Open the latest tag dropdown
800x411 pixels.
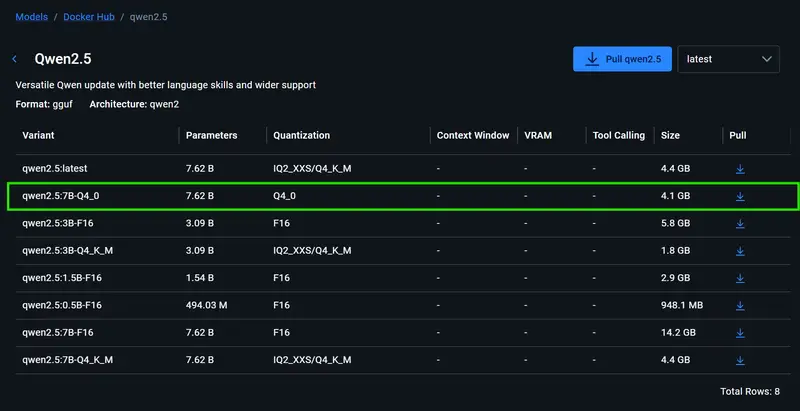(728, 59)
